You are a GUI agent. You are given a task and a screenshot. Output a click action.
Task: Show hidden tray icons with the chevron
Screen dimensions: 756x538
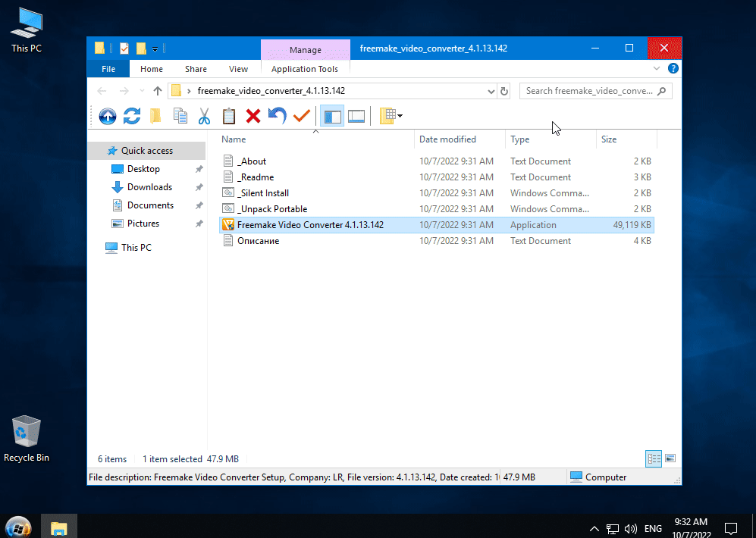pos(594,529)
